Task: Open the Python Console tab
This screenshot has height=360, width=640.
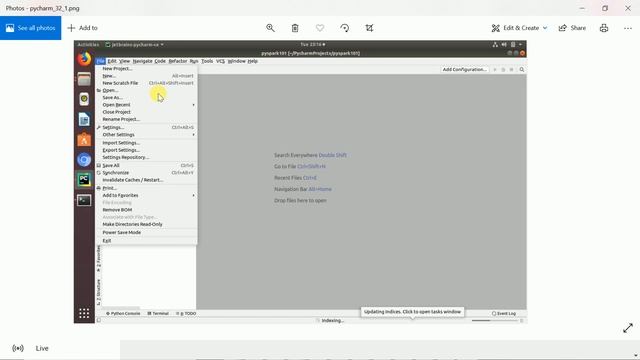Action: (123, 313)
